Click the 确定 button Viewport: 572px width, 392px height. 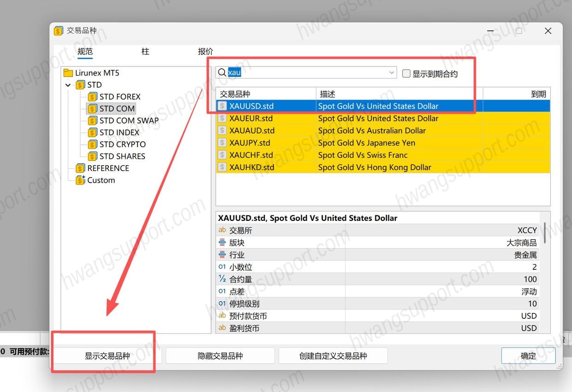(x=528, y=356)
